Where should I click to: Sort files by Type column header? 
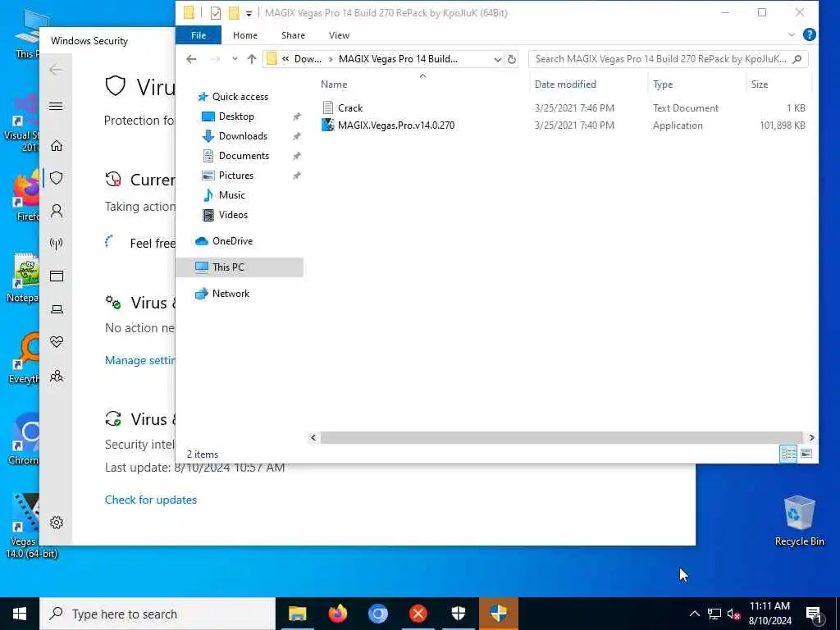point(696,84)
